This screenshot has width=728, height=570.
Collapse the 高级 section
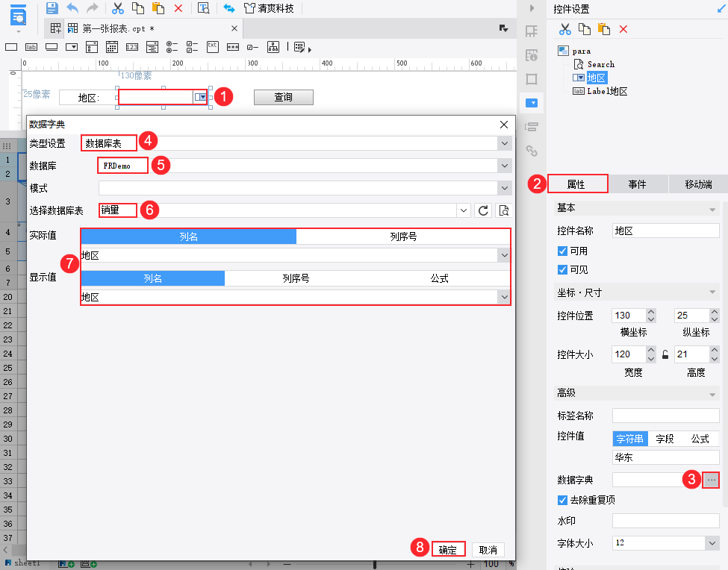(712, 395)
